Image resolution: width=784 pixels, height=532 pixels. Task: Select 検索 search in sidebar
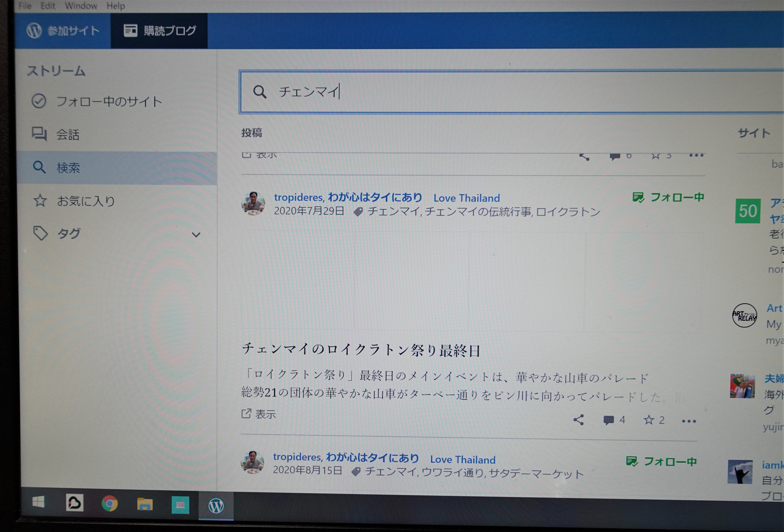coord(68,168)
